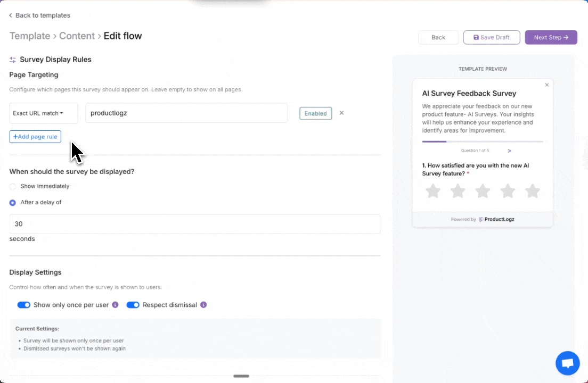588x383 pixels.
Task: Click the Survey Display Rules filter icon
Action: (x=12, y=59)
